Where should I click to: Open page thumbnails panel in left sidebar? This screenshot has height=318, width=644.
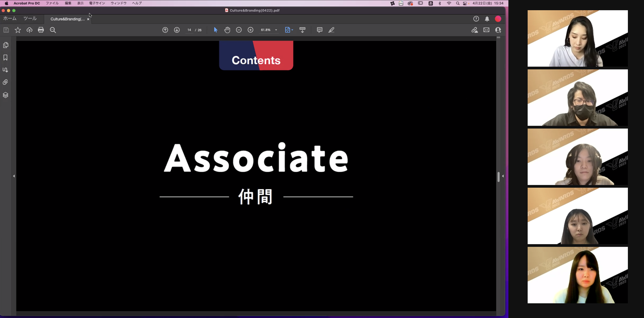tap(6, 45)
